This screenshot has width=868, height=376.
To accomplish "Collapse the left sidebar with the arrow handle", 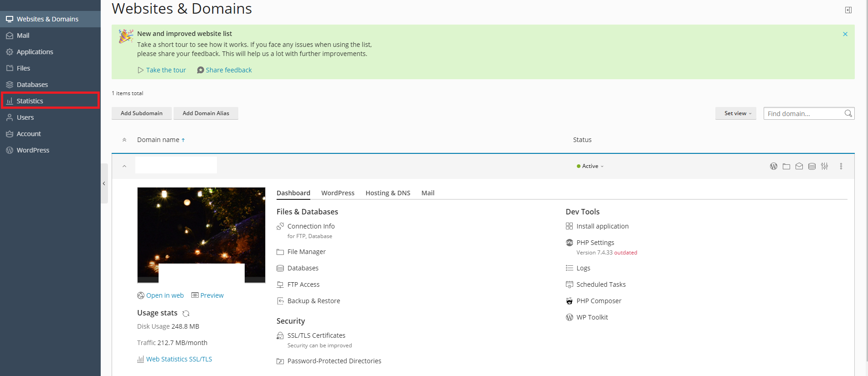I will pos(104,183).
